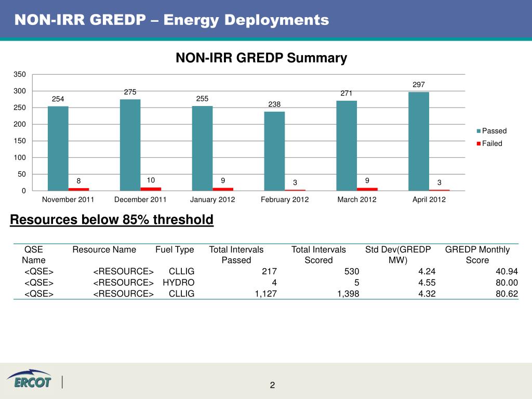Screen dimensions: 532x399
Task: Click the Failed data label '10'
Action: [151, 180]
